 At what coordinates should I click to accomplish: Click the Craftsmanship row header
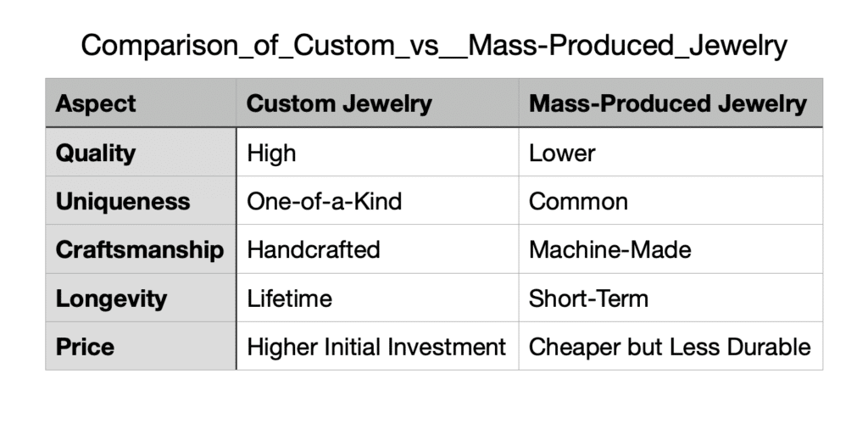pyautogui.click(x=142, y=249)
